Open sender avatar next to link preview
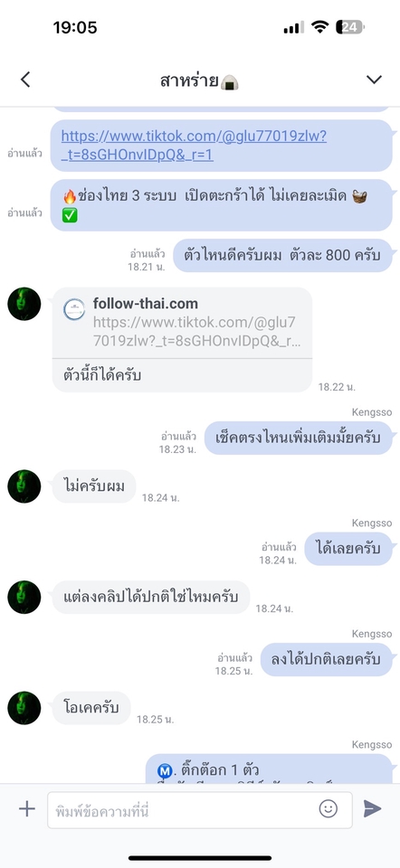Screen dimensions: 400x868 click(24, 304)
